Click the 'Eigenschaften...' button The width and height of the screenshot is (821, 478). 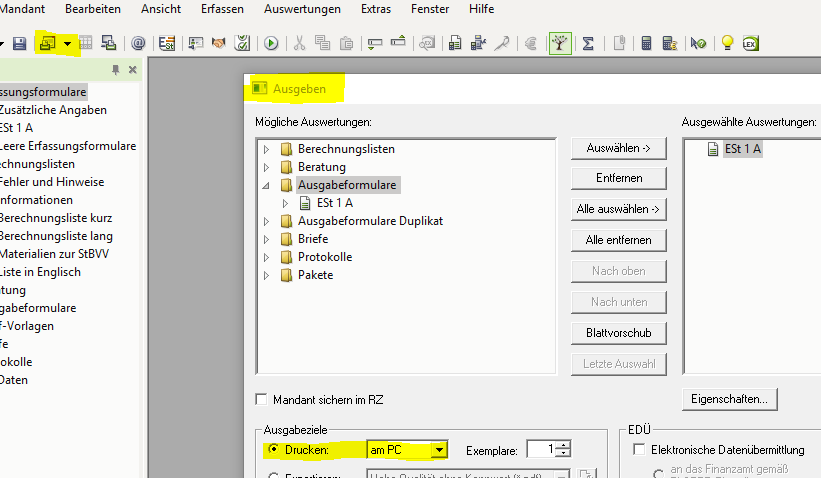[x=729, y=399]
